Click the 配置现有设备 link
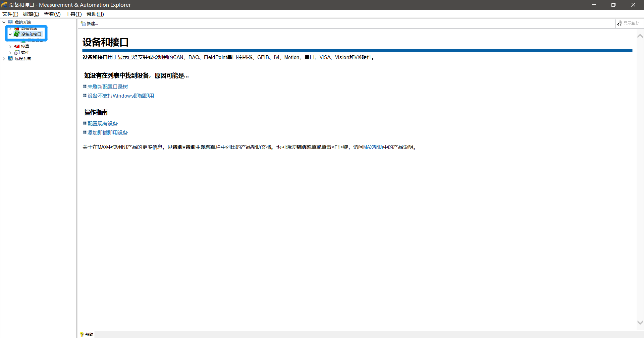The image size is (644, 338). click(102, 123)
